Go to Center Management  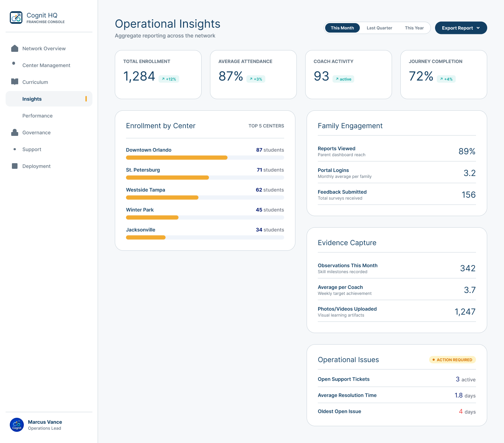tap(49, 65)
